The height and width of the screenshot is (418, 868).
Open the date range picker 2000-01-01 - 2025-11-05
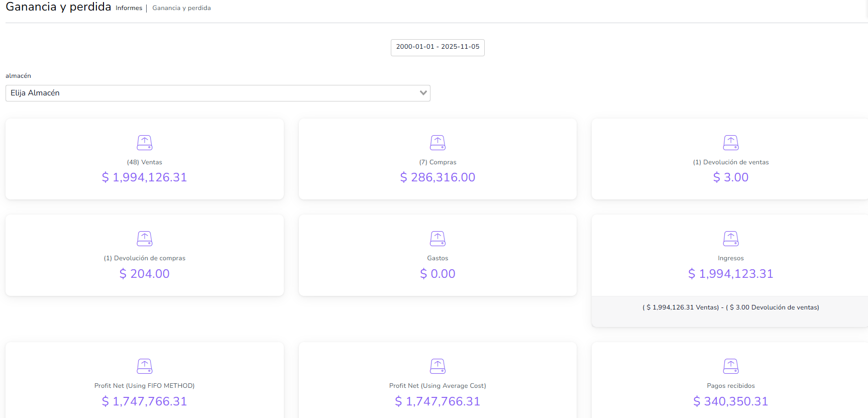438,47
